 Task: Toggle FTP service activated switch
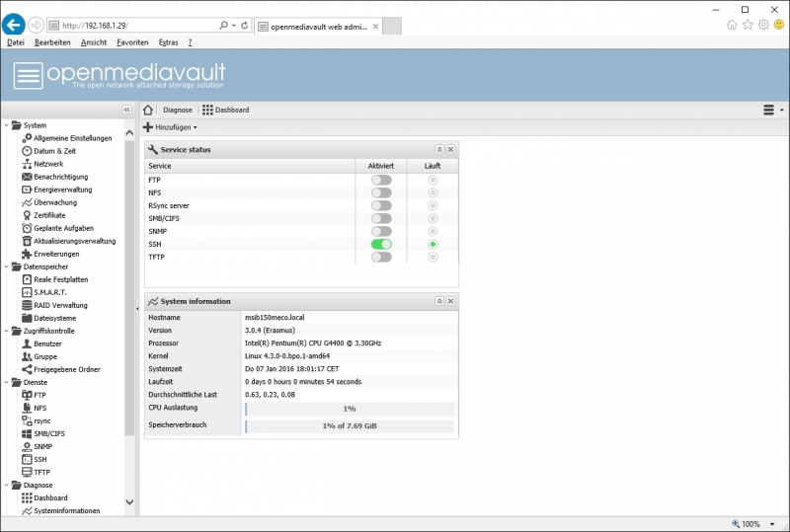coord(381,180)
